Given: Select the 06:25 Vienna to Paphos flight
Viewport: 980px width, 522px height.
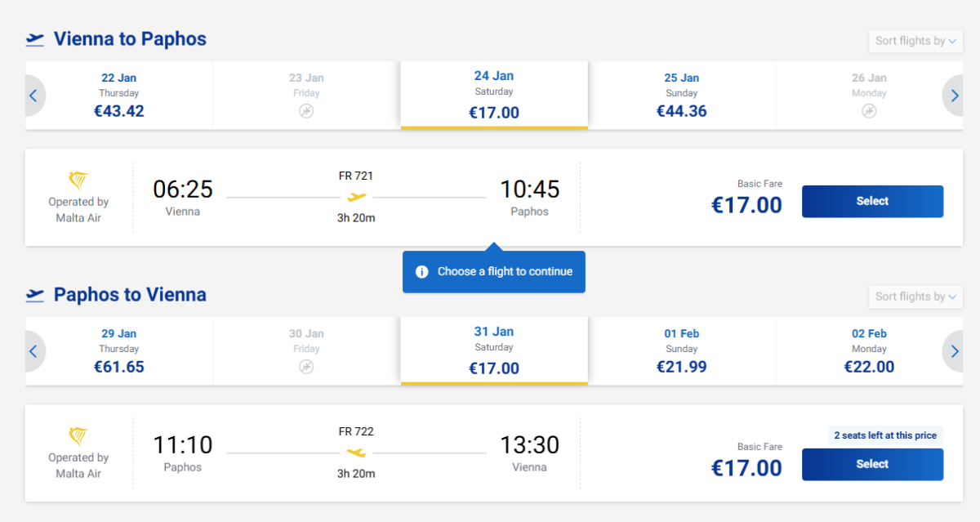Looking at the screenshot, I should [x=872, y=201].
